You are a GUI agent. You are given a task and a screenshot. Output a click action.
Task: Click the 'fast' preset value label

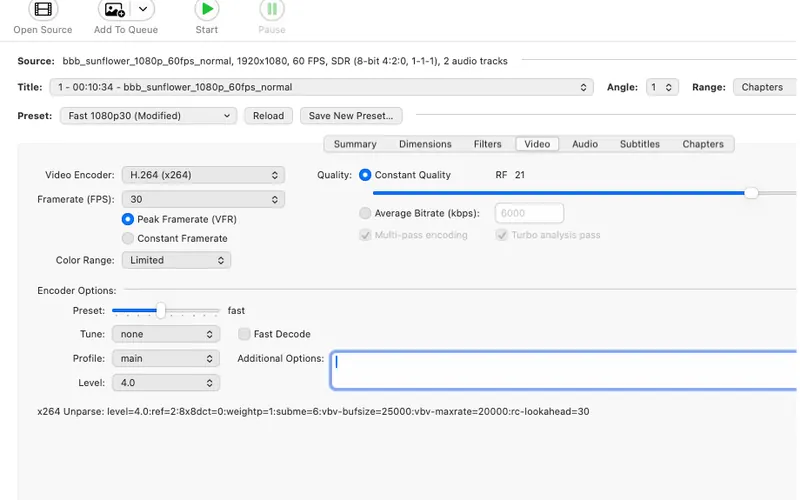tap(236, 311)
